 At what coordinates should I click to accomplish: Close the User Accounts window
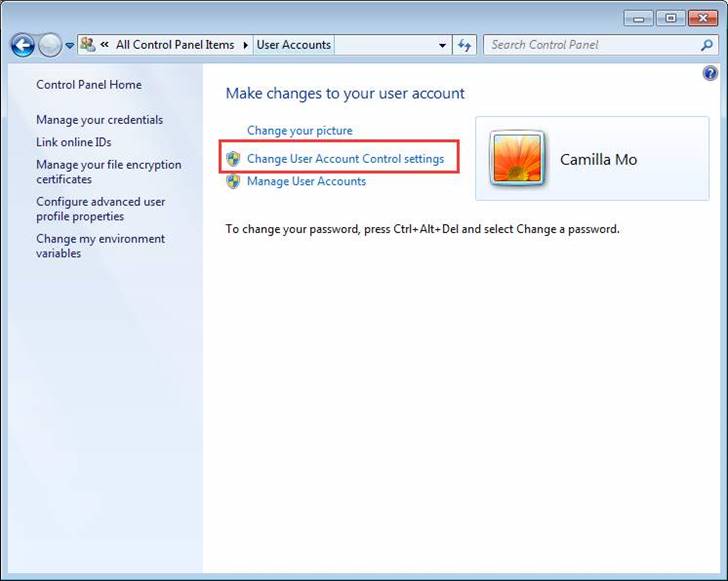point(703,19)
